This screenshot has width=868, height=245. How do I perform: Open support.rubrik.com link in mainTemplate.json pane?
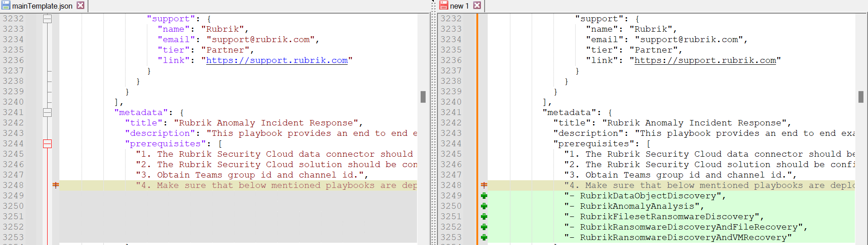pyautogui.click(x=277, y=60)
